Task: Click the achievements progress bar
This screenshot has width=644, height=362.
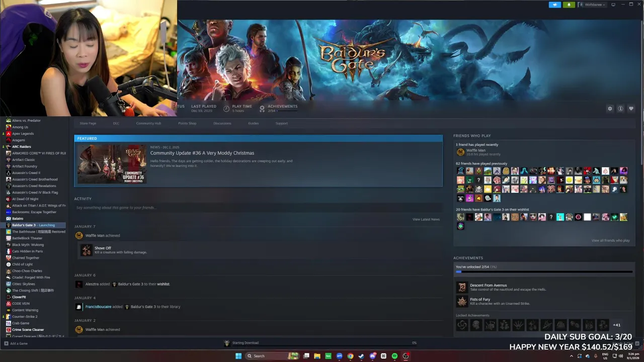Action: (x=544, y=272)
